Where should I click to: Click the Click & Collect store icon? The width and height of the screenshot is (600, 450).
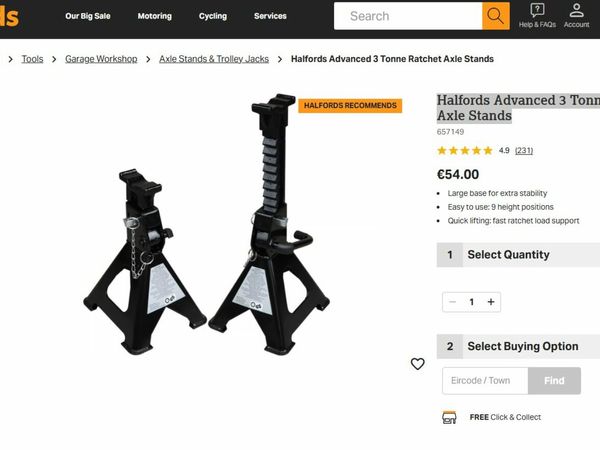pyautogui.click(x=449, y=417)
